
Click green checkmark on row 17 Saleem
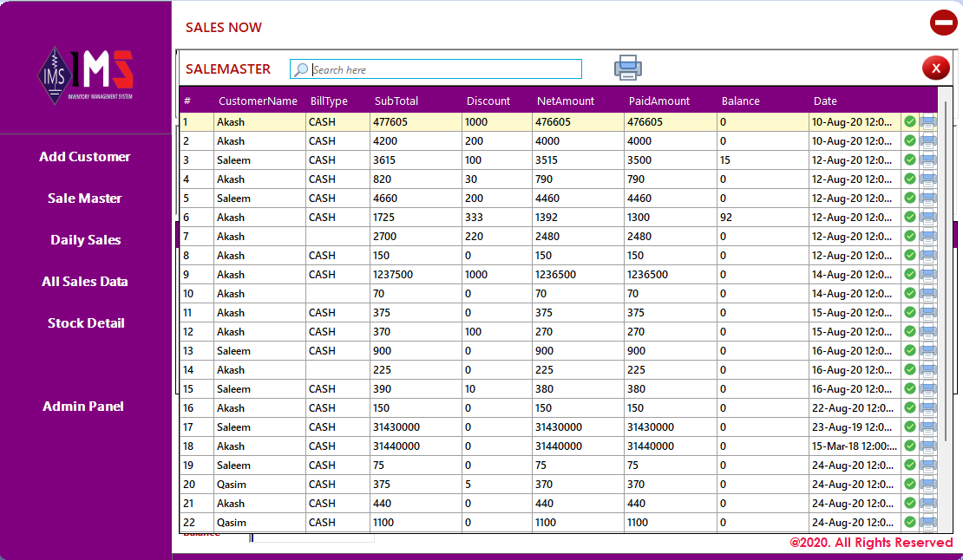click(x=909, y=427)
